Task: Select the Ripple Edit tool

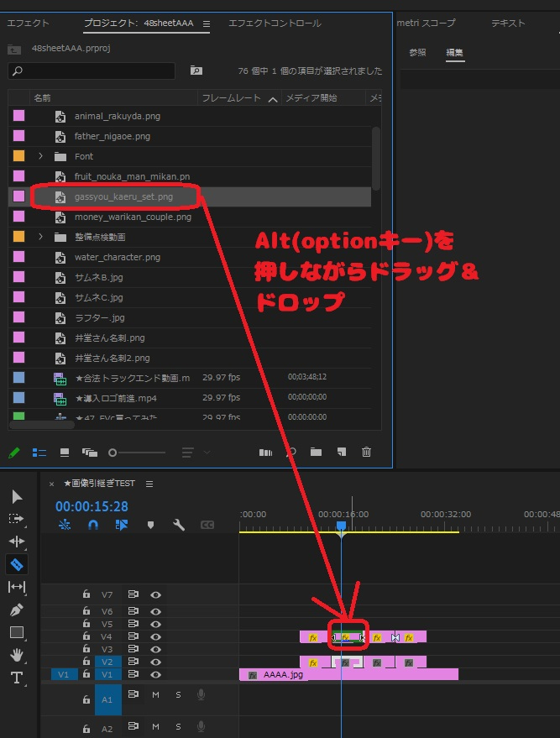Action: [x=17, y=542]
